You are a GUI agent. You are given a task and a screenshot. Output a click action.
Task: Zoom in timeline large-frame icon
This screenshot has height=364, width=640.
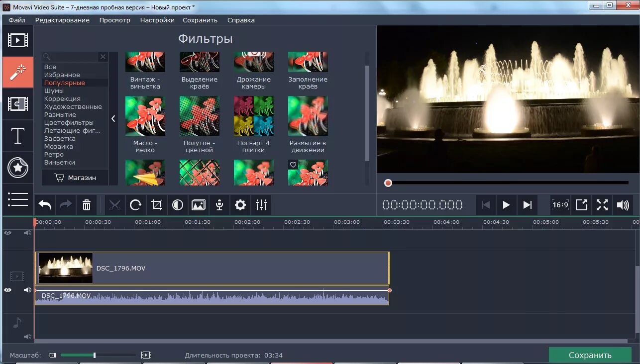pyautogui.click(x=146, y=355)
